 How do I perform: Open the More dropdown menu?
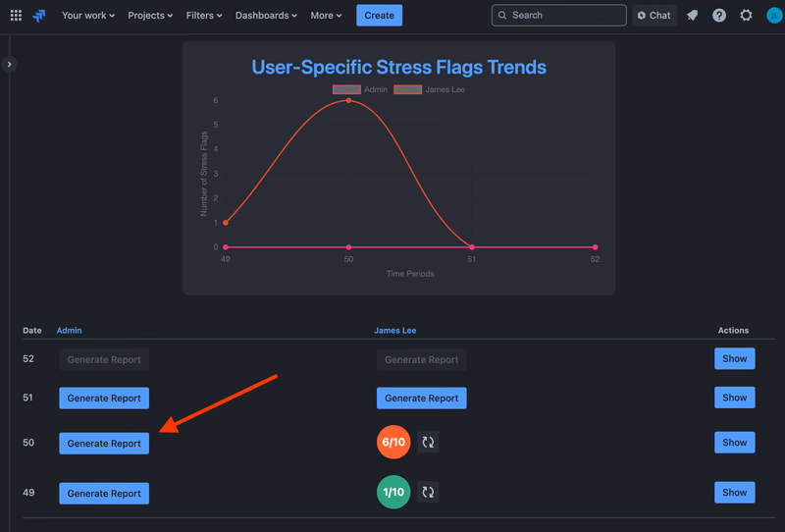[326, 16]
